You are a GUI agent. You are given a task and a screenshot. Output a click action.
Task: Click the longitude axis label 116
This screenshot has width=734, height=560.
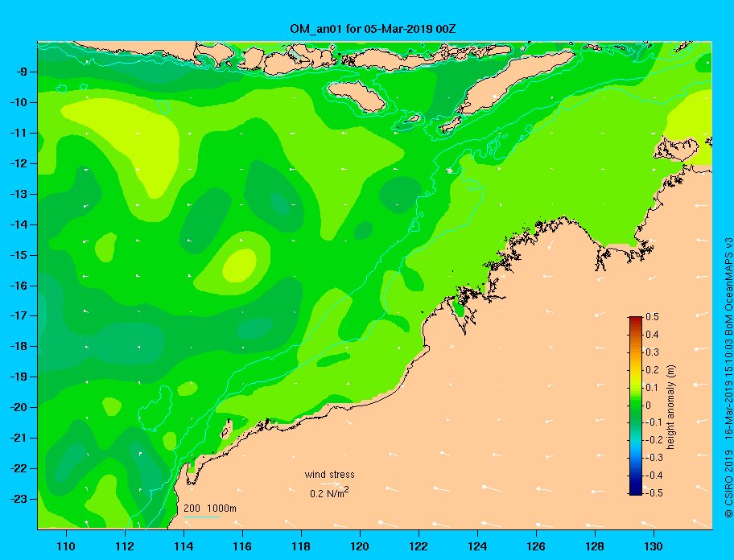click(242, 546)
